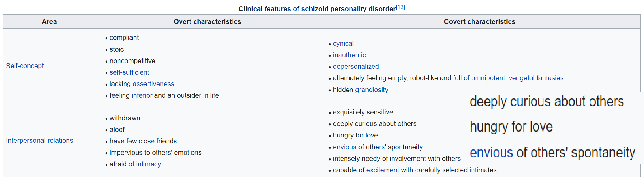Screen dimensions: 644x177
Task: Open the Interpersonal relations link
Action: 40,141
